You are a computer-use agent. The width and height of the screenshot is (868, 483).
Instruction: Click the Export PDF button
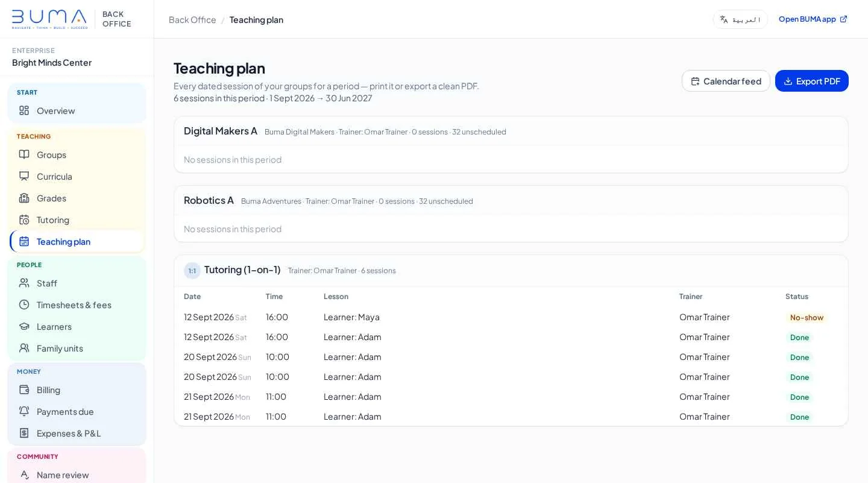(811, 81)
